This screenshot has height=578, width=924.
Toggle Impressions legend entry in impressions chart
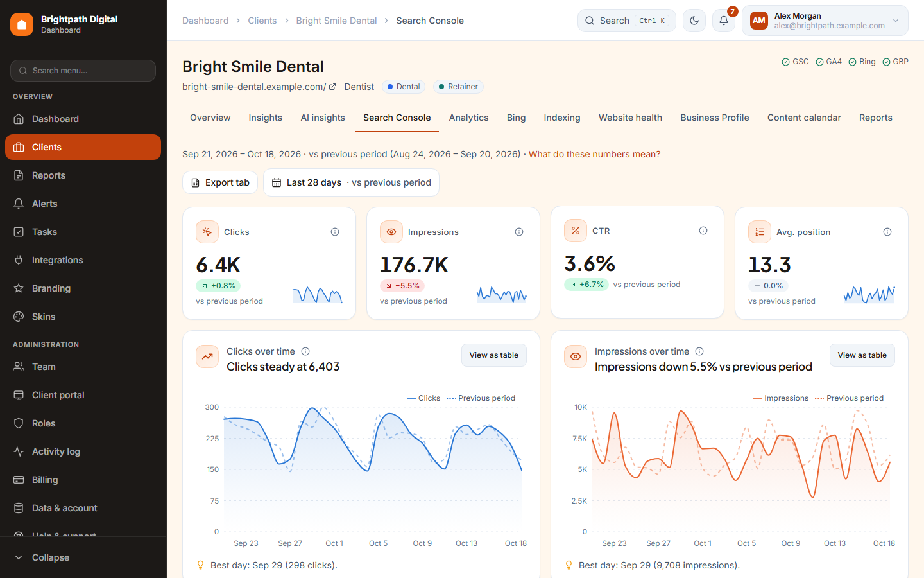click(780, 398)
